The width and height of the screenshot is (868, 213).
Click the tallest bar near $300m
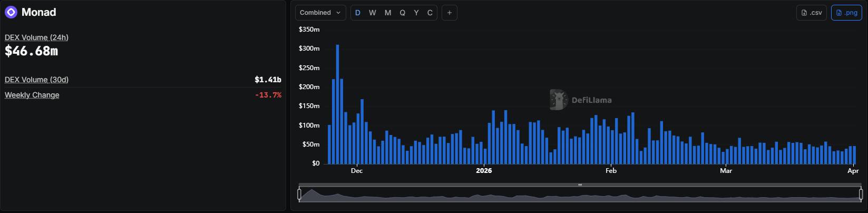[x=337, y=104]
